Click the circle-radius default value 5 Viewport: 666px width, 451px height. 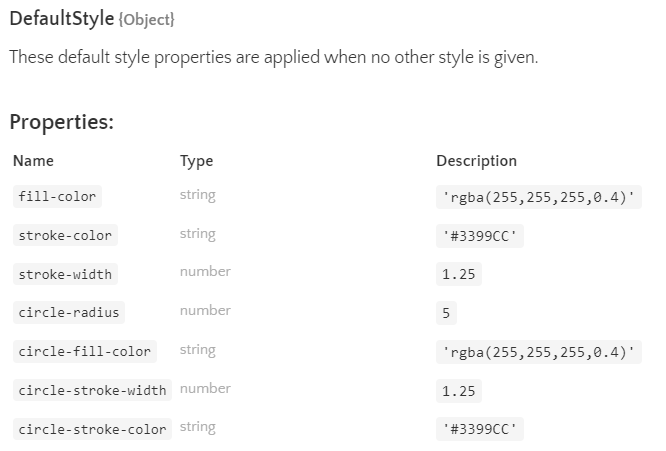click(446, 313)
